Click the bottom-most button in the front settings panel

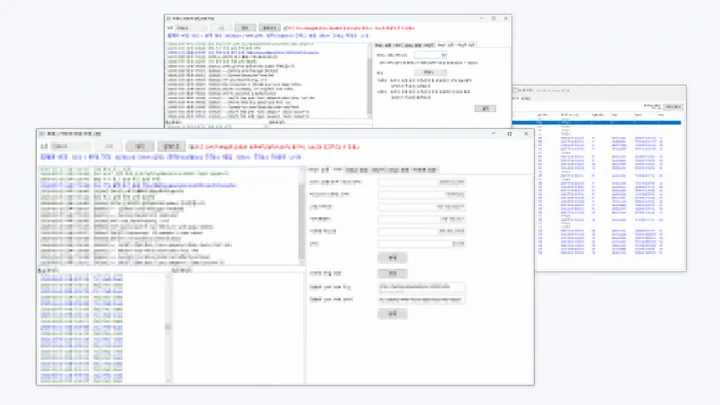click(x=392, y=314)
